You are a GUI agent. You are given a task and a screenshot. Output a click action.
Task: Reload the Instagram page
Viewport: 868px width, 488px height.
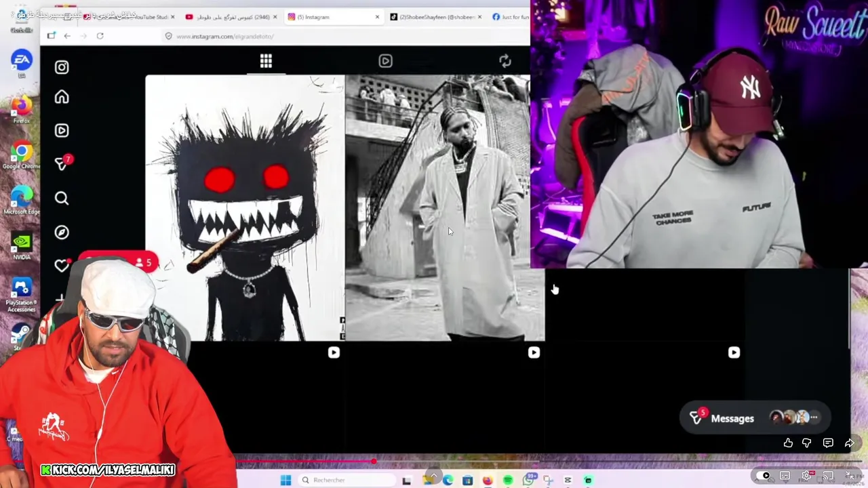(x=100, y=36)
